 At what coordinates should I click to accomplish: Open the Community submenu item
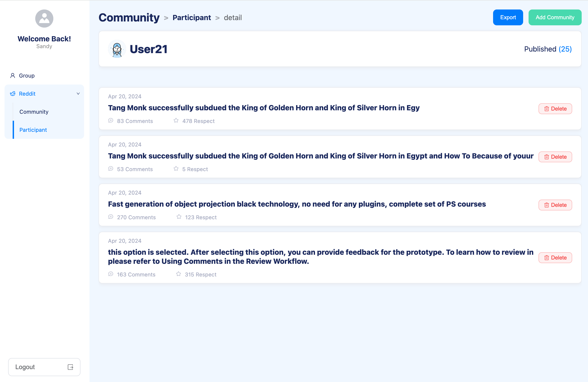[34, 112]
